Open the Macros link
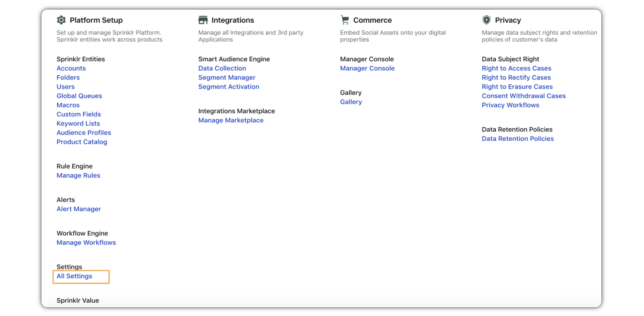Viewport: 644px width, 316px height. click(x=68, y=105)
